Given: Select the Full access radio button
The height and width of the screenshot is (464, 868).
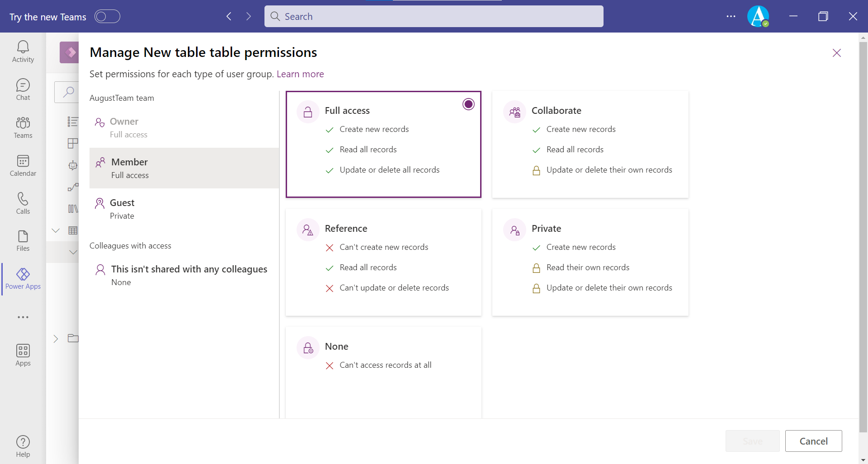Looking at the screenshot, I should pyautogui.click(x=468, y=104).
